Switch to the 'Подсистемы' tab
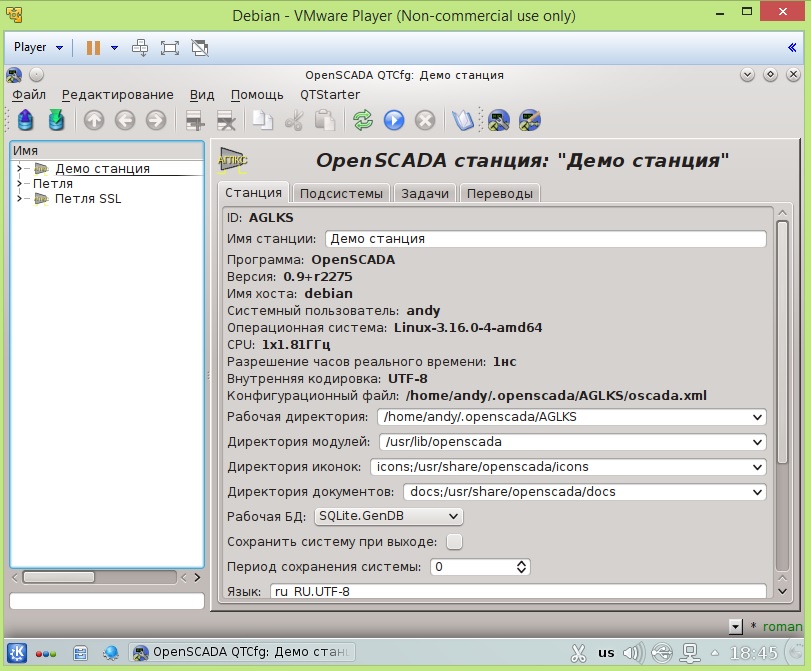The height and width of the screenshot is (671, 811). tap(341, 193)
